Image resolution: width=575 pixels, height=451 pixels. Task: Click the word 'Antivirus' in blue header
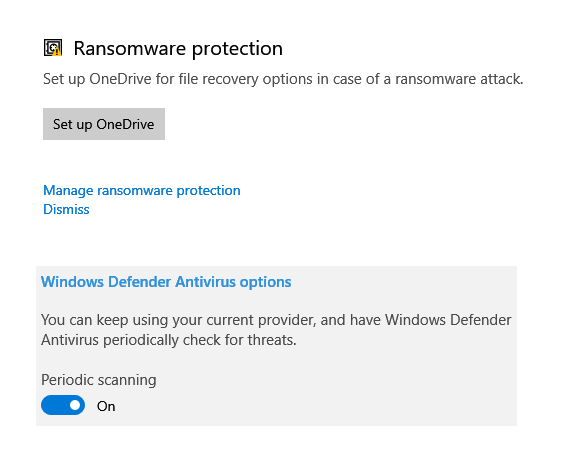[x=205, y=282]
